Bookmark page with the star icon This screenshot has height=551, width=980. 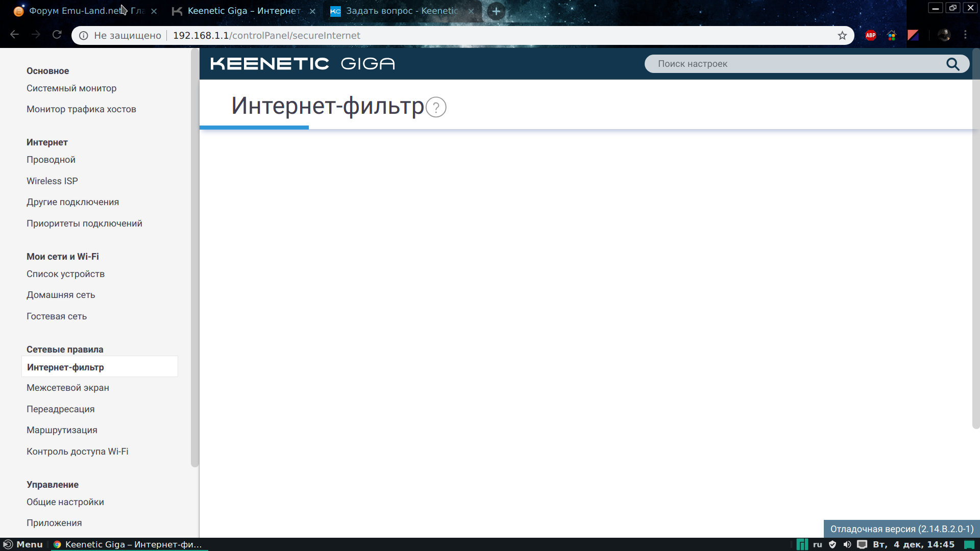coord(842,35)
